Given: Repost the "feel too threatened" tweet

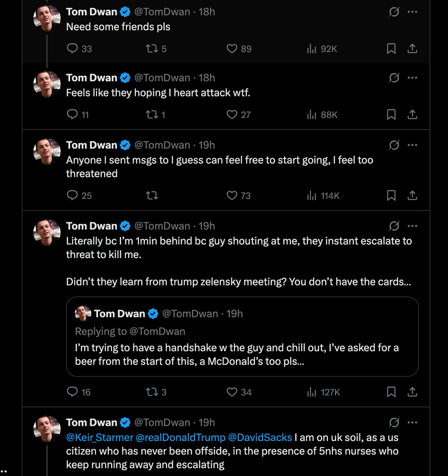Looking at the screenshot, I should (151, 195).
